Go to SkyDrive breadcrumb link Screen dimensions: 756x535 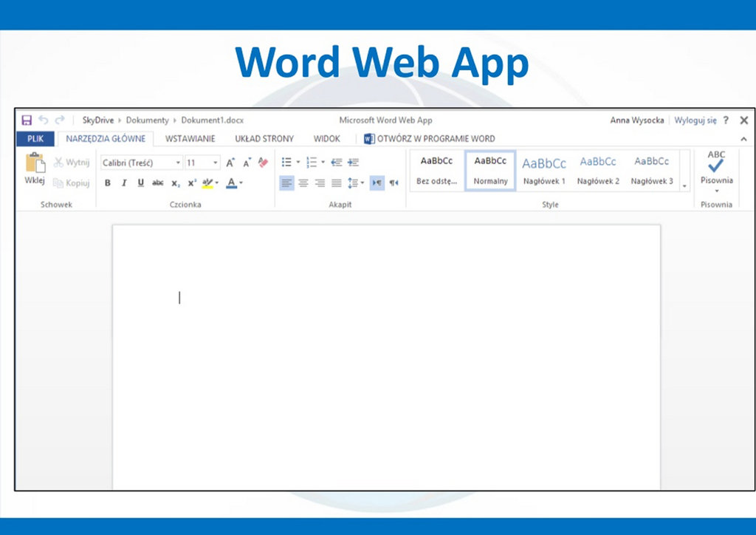98,120
